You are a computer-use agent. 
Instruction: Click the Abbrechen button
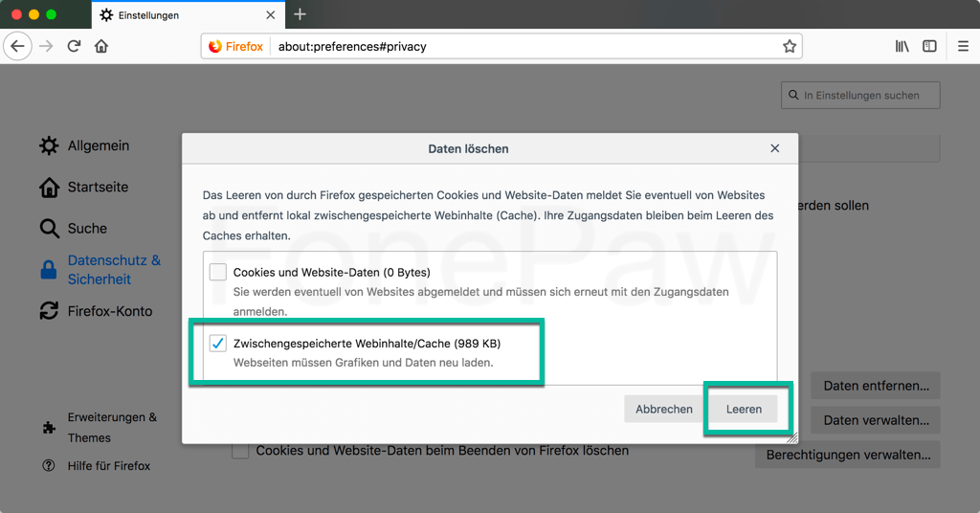(x=664, y=409)
